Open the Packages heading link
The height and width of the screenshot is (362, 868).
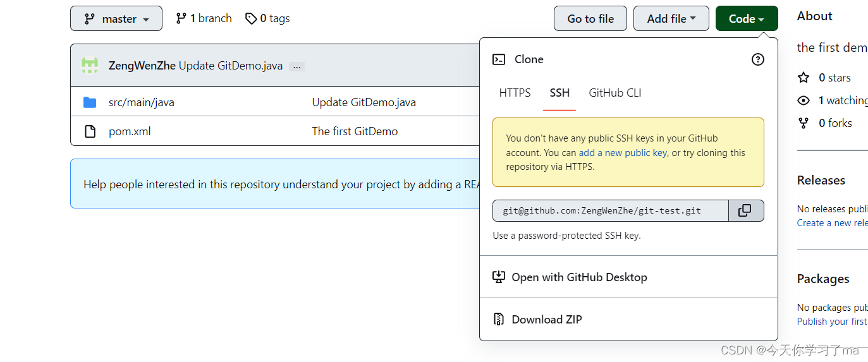point(823,279)
